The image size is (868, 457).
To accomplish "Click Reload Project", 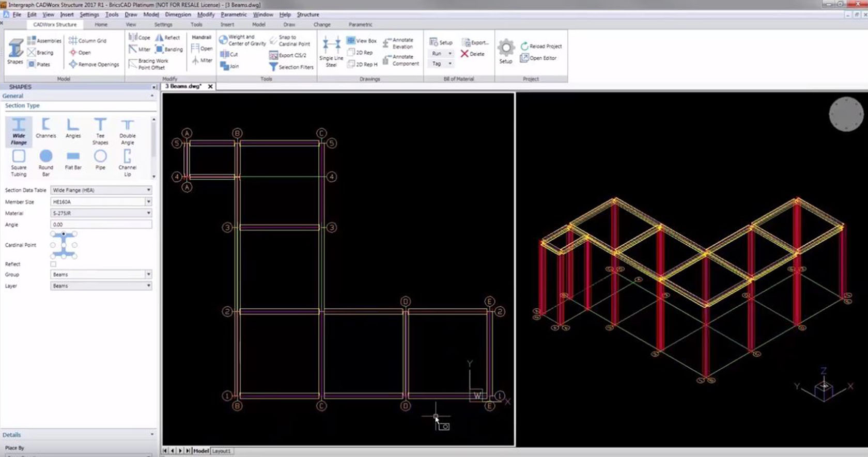I will click(x=540, y=46).
